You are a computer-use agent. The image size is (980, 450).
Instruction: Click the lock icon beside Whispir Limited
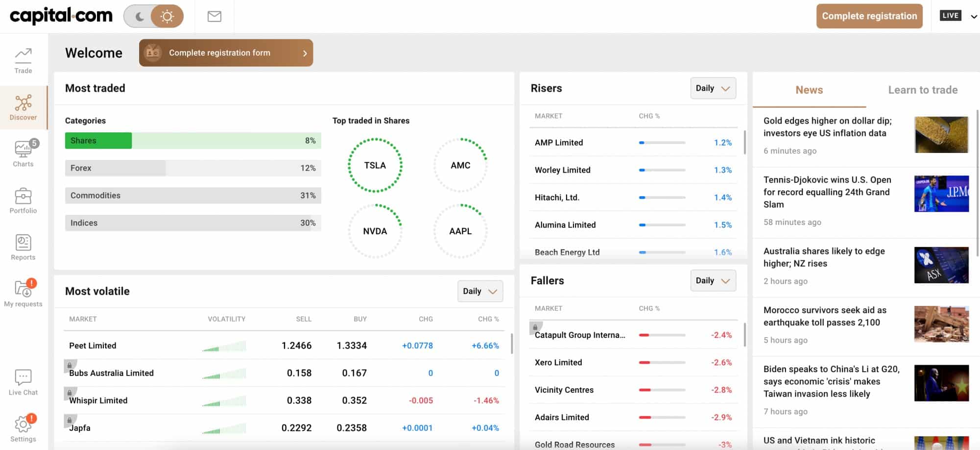click(x=70, y=393)
